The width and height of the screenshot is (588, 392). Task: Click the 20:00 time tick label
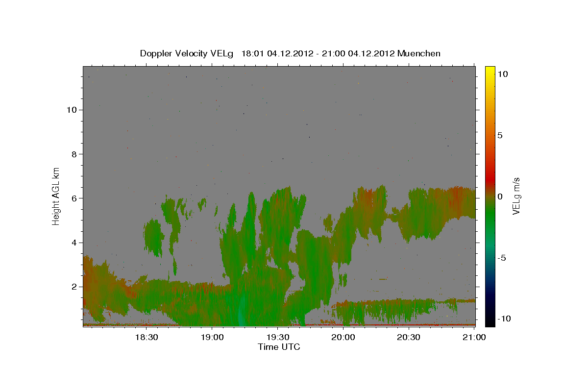pyautogui.click(x=343, y=337)
